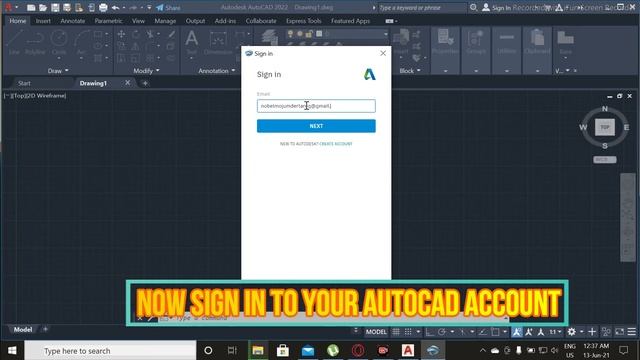
Task: Open the Base view panel icon
Action: (x=566, y=42)
